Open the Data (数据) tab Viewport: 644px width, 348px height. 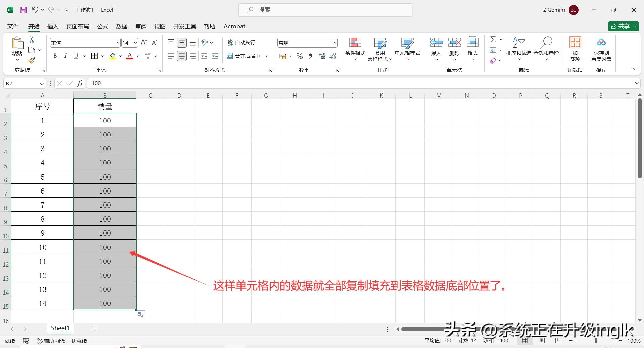coord(121,26)
